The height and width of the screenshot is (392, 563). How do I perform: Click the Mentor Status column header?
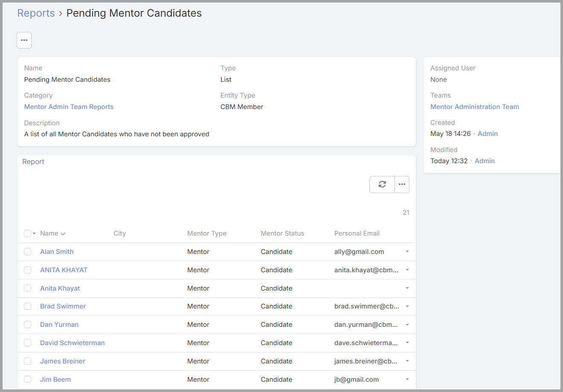[x=282, y=233]
